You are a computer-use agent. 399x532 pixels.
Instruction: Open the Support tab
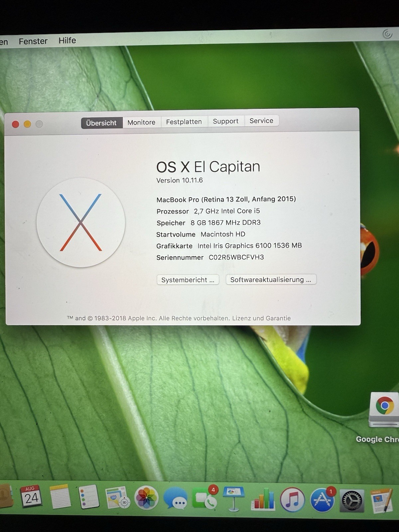tap(226, 121)
